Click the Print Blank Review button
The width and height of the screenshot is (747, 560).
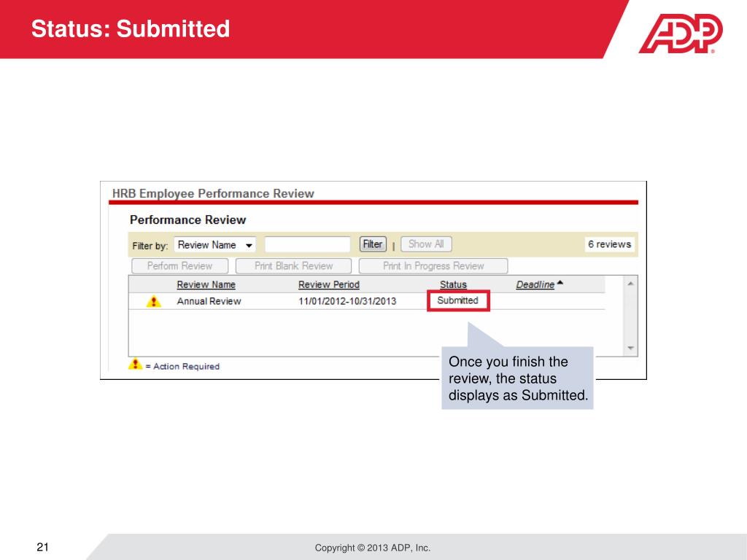tap(293, 266)
